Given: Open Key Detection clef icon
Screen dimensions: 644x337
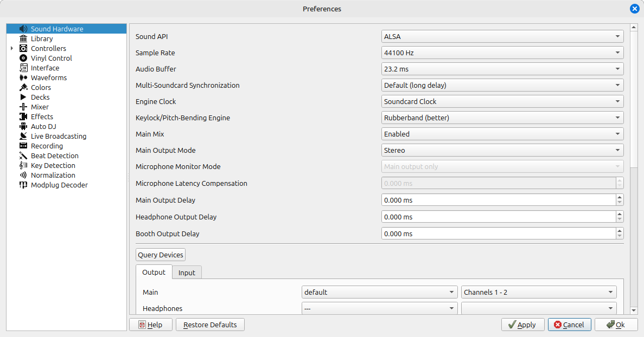Looking at the screenshot, I should click(23, 166).
